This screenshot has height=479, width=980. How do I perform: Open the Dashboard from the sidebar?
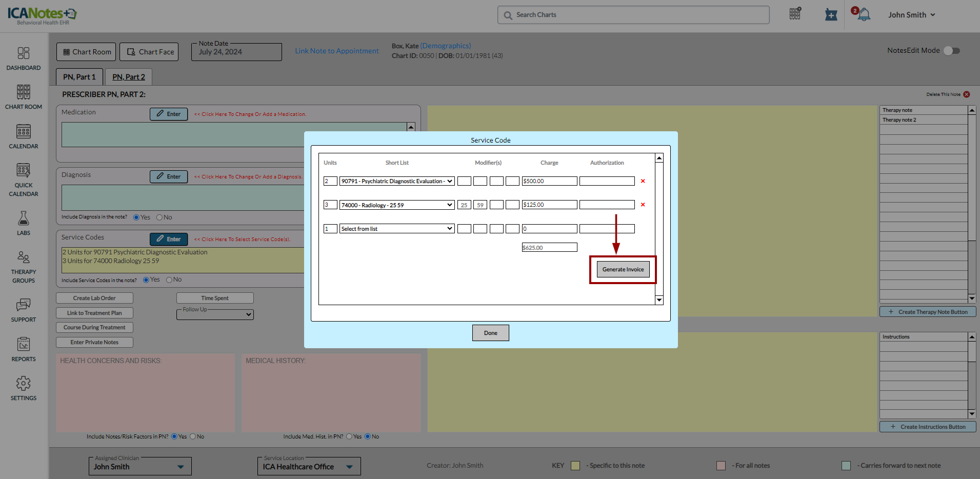pos(24,58)
